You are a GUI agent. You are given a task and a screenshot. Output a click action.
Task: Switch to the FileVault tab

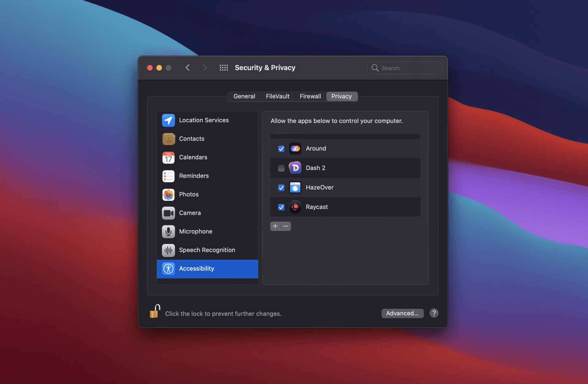tap(277, 96)
